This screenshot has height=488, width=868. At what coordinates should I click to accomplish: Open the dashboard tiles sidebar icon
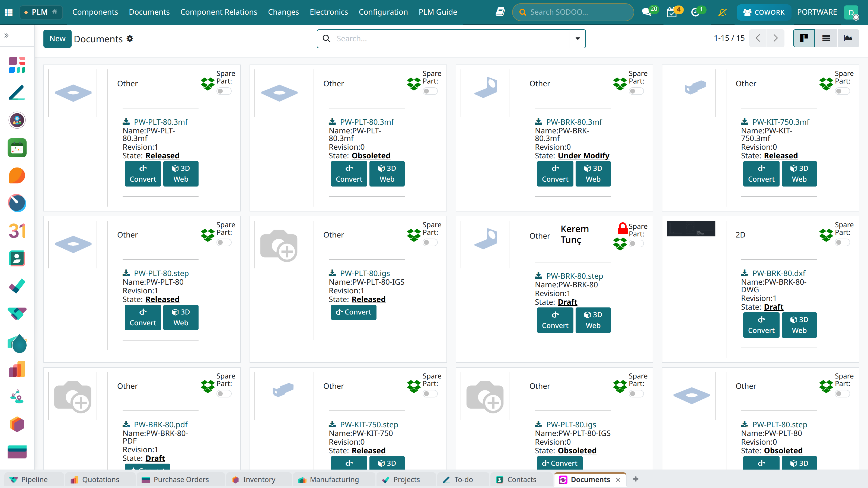[17, 65]
